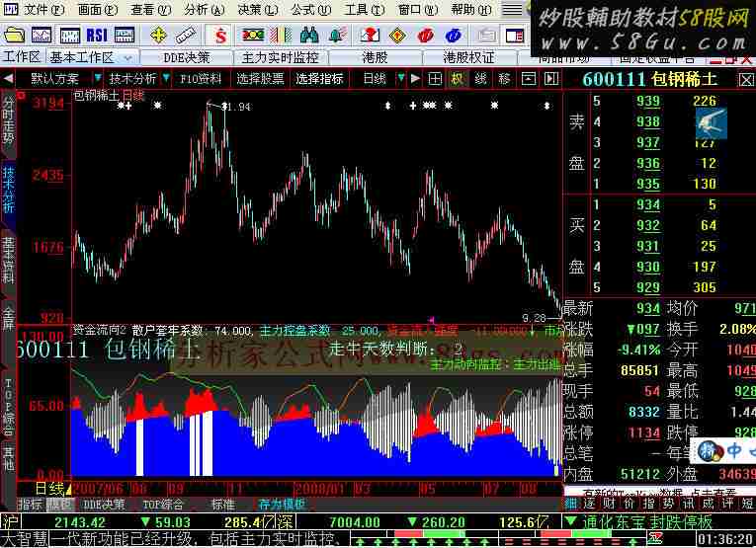Click the side panel toggle icon
This screenshot has height=548, width=756.
coord(550,78)
